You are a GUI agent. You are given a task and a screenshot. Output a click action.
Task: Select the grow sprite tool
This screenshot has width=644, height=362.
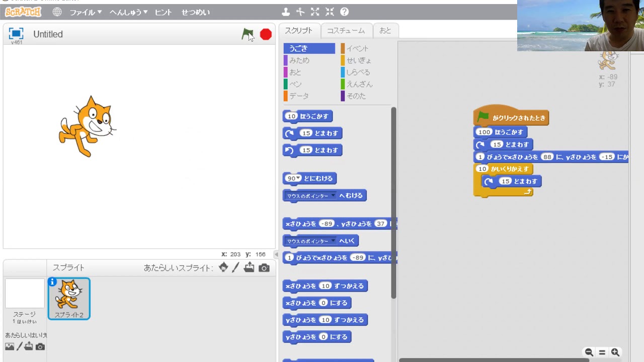tap(315, 12)
